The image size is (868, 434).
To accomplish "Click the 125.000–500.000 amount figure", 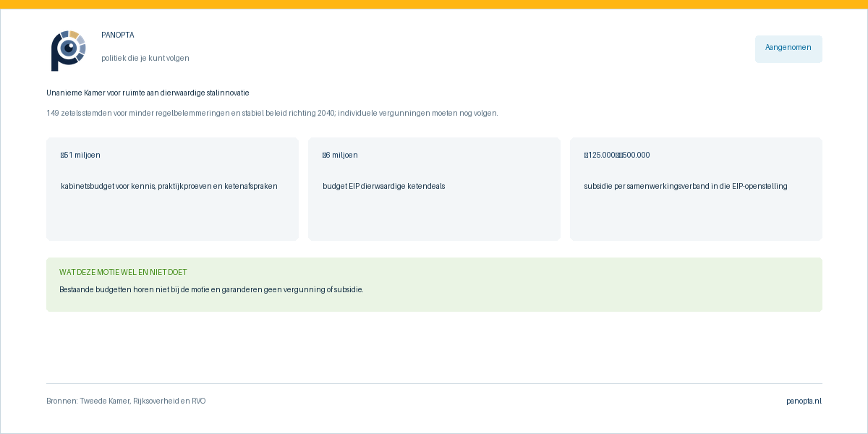I will click(617, 155).
